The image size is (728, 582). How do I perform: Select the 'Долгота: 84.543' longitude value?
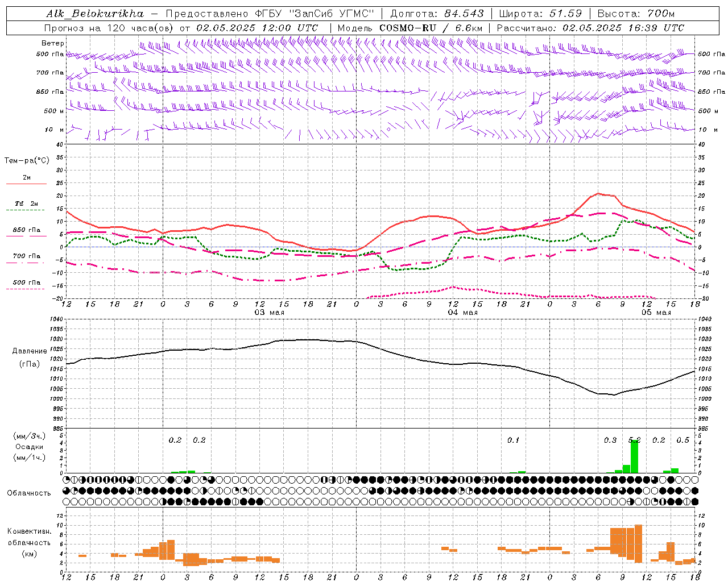[x=437, y=14]
